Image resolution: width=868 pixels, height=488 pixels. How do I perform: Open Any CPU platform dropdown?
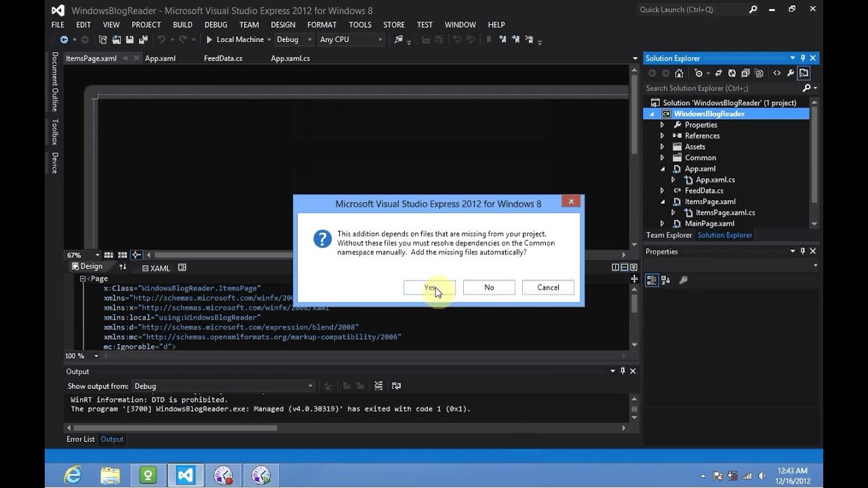351,39
